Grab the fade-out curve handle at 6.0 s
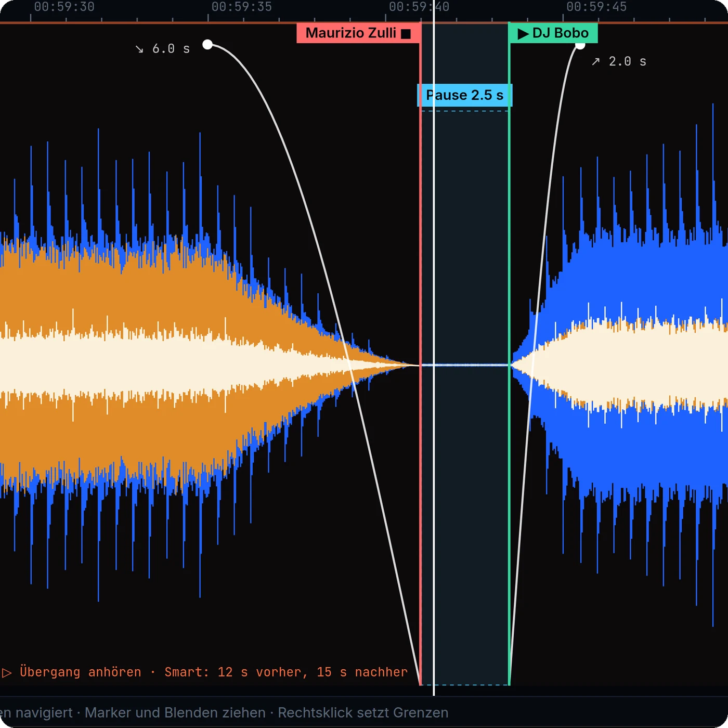The height and width of the screenshot is (728, 728). (207, 44)
